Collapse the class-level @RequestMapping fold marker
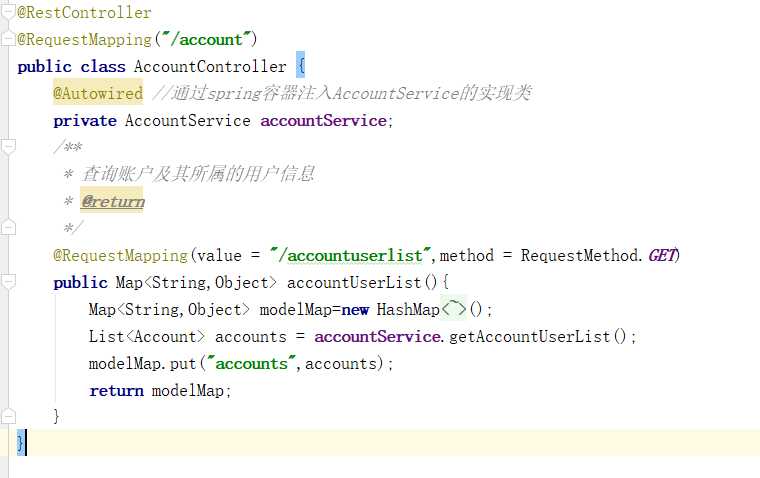This screenshot has height=478, width=760. [8, 38]
